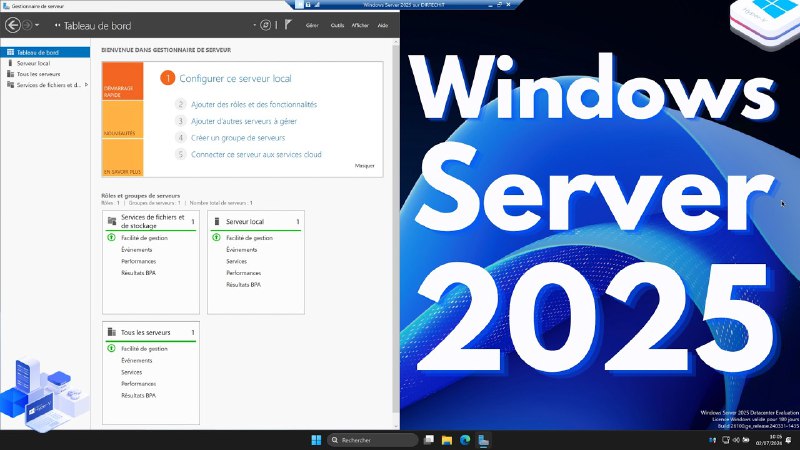
Task: Click green status icon in Tous les serveurs tile
Action: tap(111, 348)
